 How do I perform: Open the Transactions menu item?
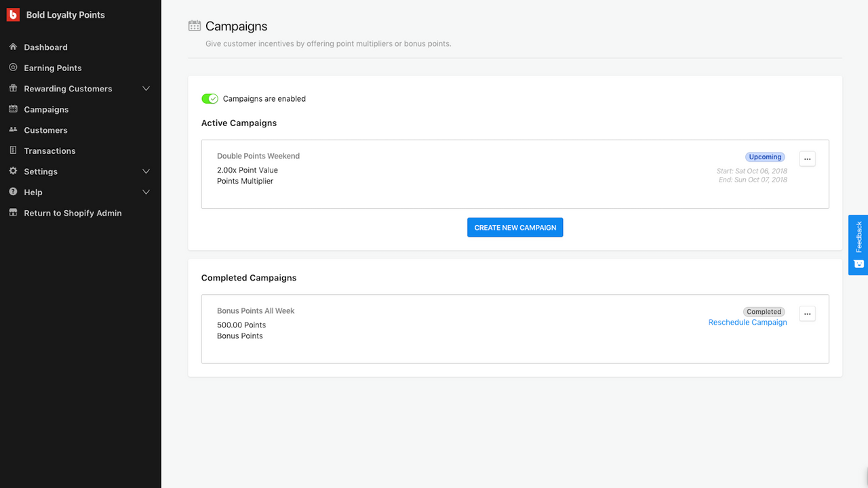pyautogui.click(x=50, y=150)
